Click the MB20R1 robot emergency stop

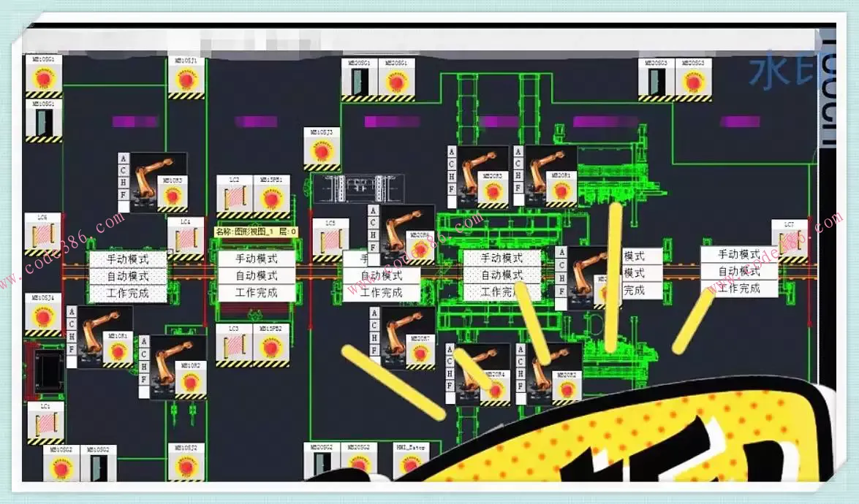point(561,189)
